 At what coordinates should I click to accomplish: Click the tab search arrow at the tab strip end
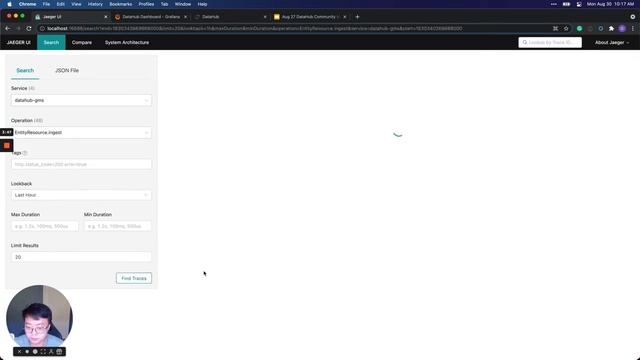633,17
